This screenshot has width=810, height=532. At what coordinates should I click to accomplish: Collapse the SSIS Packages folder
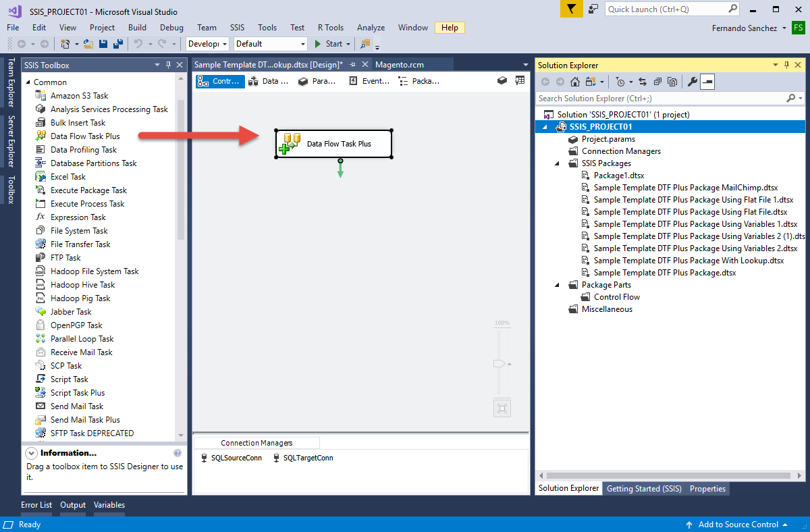tap(557, 163)
